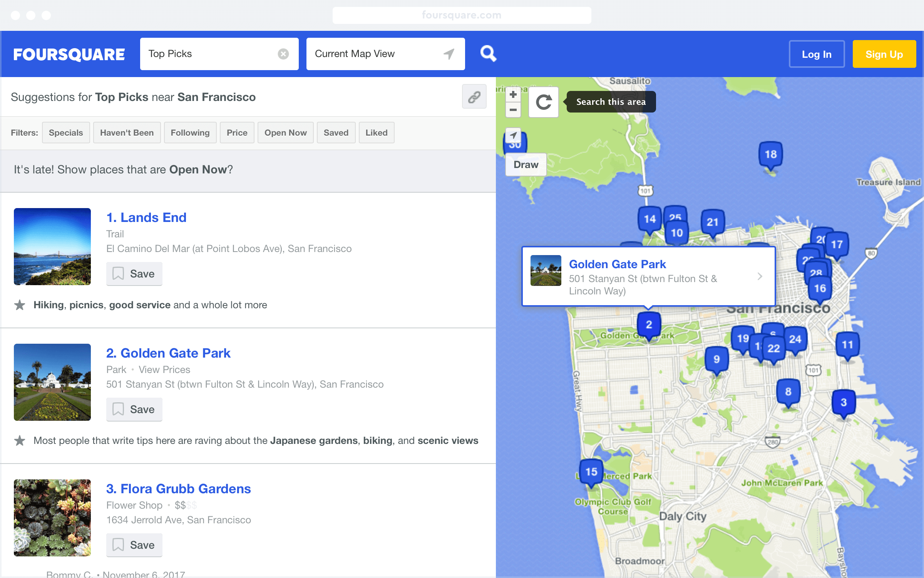
Task: Click map pin number 10
Action: [677, 233]
